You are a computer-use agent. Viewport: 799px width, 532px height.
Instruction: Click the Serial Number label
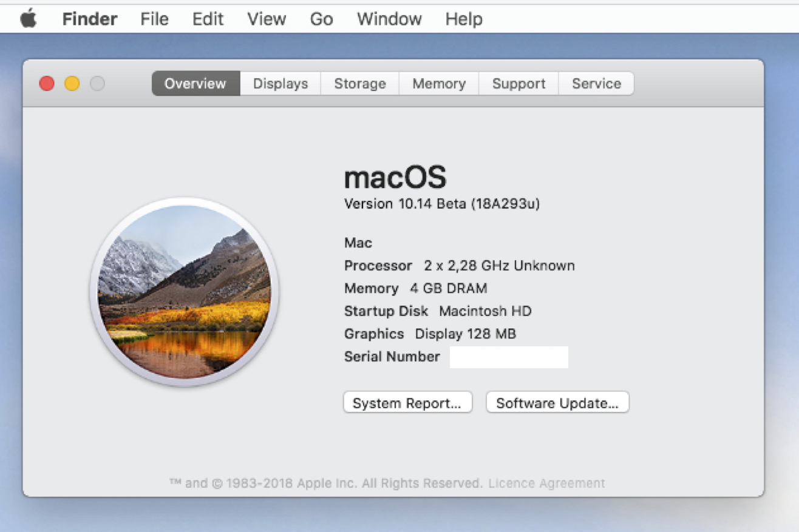392,357
